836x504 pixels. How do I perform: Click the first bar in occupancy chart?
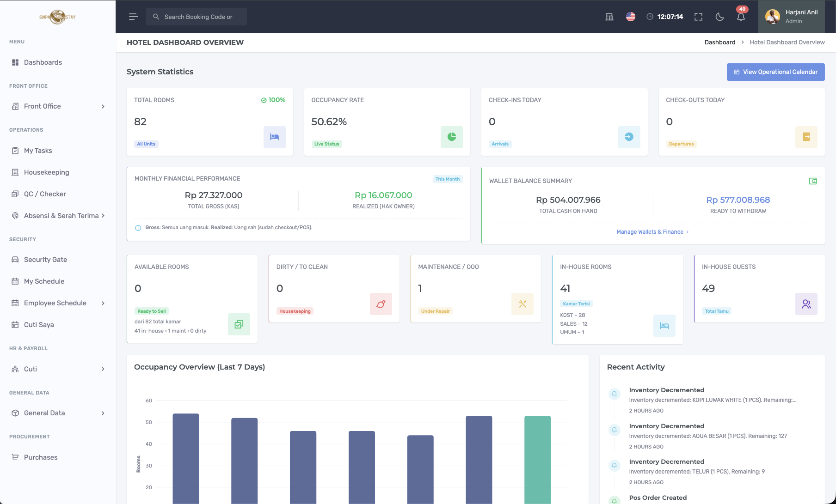pos(186,459)
